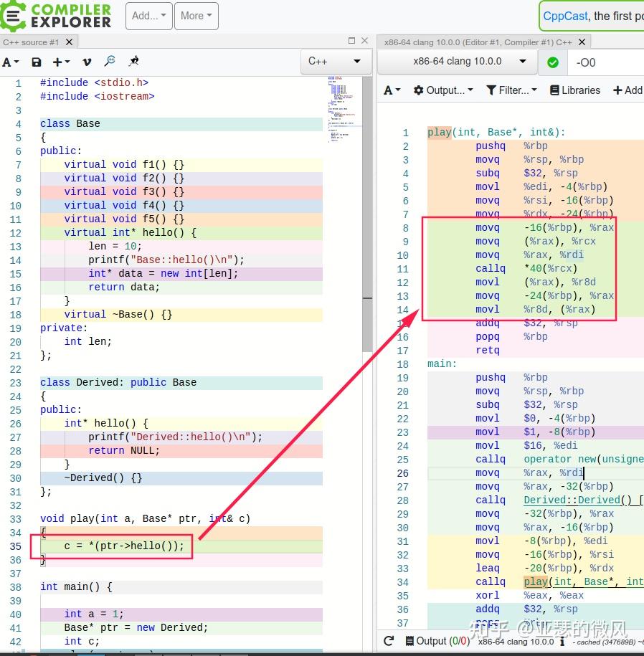Click the Libraries button
Screen dimensions: 644x656
pyautogui.click(x=575, y=90)
